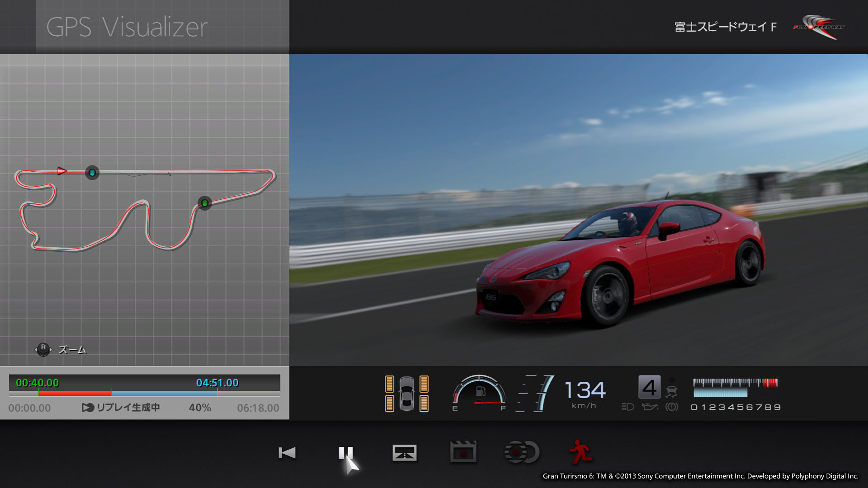Image resolution: width=868 pixels, height=488 pixels.
Task: Click the clapperboard record replay icon
Action: click(x=463, y=452)
